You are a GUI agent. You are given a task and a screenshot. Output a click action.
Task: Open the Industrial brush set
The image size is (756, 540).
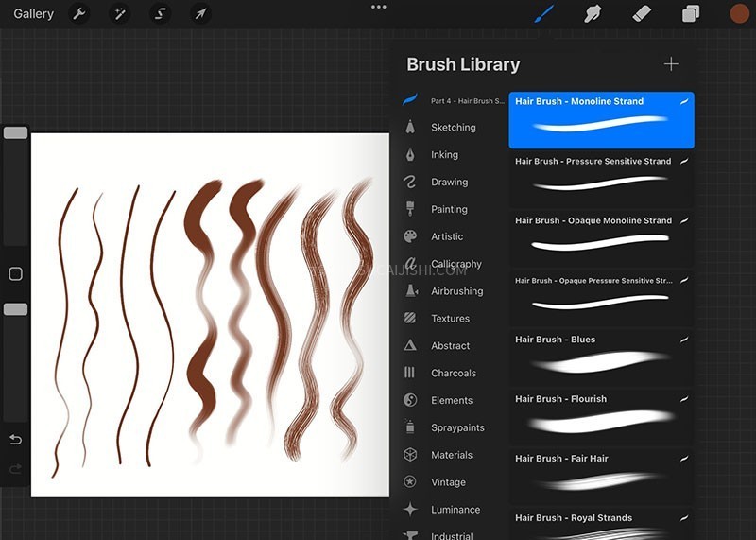452,535
